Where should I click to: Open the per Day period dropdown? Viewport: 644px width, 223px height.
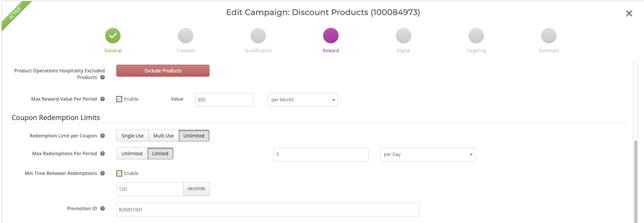428,154
